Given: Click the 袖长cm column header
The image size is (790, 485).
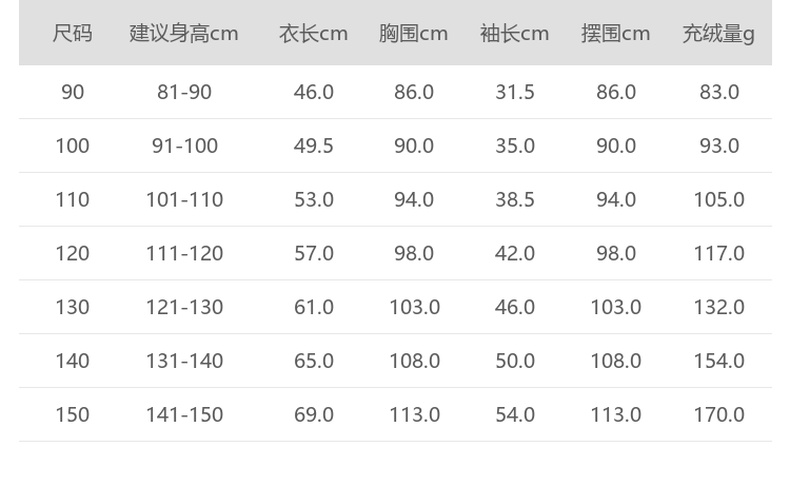Looking at the screenshot, I should pos(514,33).
